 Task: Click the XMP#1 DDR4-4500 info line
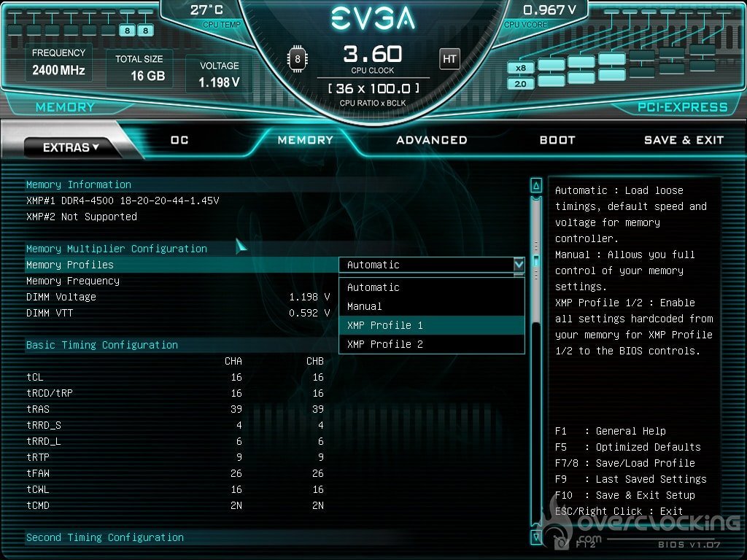click(x=123, y=201)
